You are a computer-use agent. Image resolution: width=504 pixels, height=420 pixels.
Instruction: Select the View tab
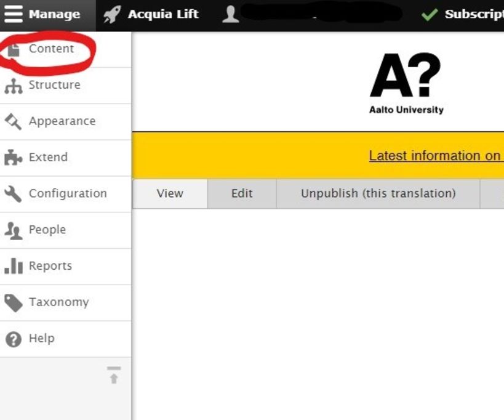click(170, 193)
